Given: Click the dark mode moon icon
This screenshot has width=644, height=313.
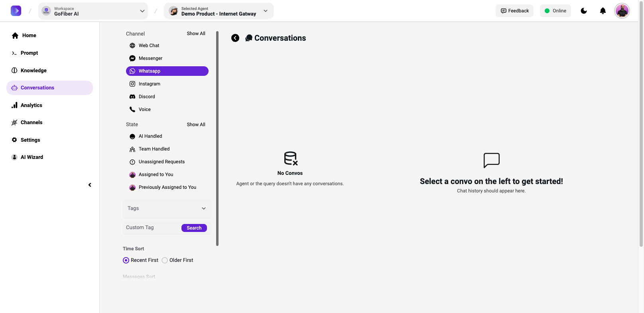Looking at the screenshot, I should click(x=584, y=11).
